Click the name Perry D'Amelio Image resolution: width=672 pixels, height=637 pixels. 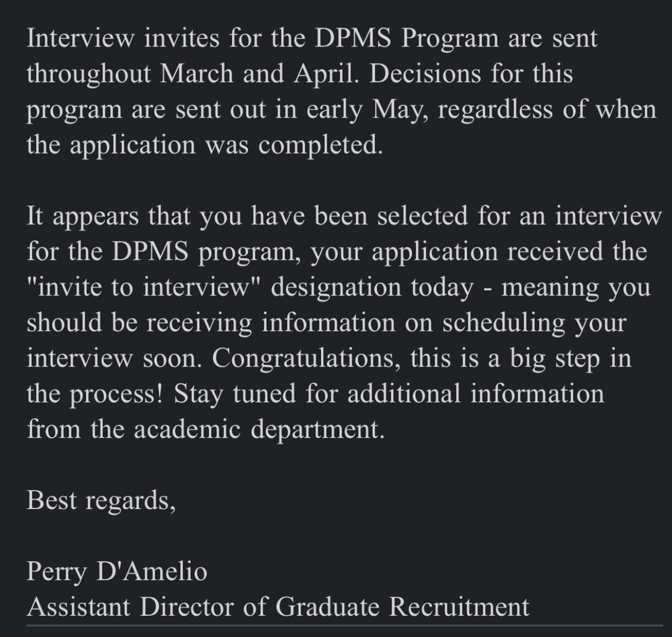(x=116, y=572)
